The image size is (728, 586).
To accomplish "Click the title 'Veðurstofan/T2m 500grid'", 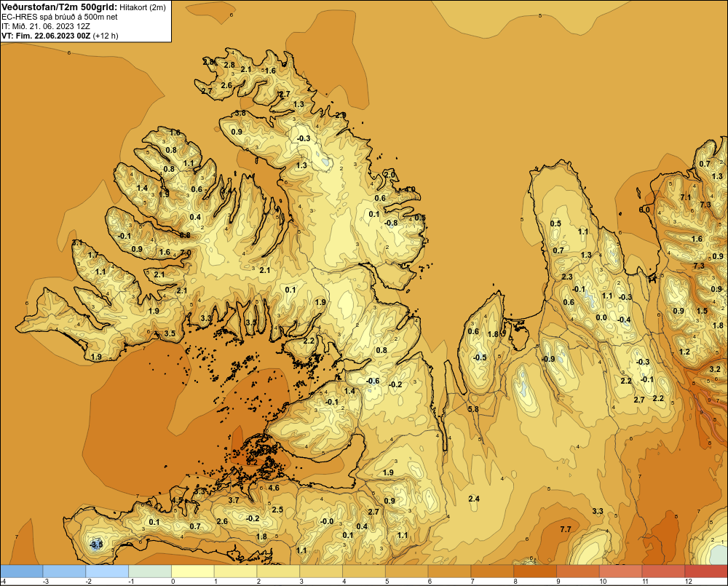I will [59, 7].
